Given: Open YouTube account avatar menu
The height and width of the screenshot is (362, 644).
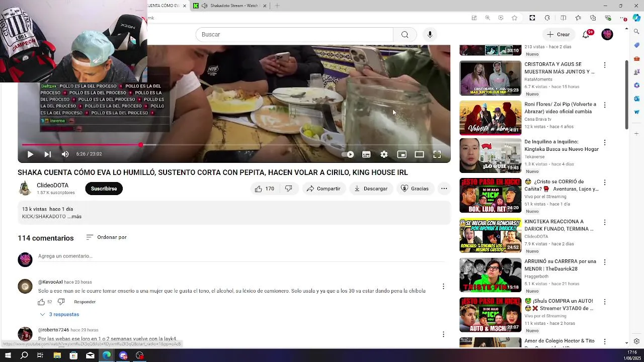Looking at the screenshot, I should point(607,34).
